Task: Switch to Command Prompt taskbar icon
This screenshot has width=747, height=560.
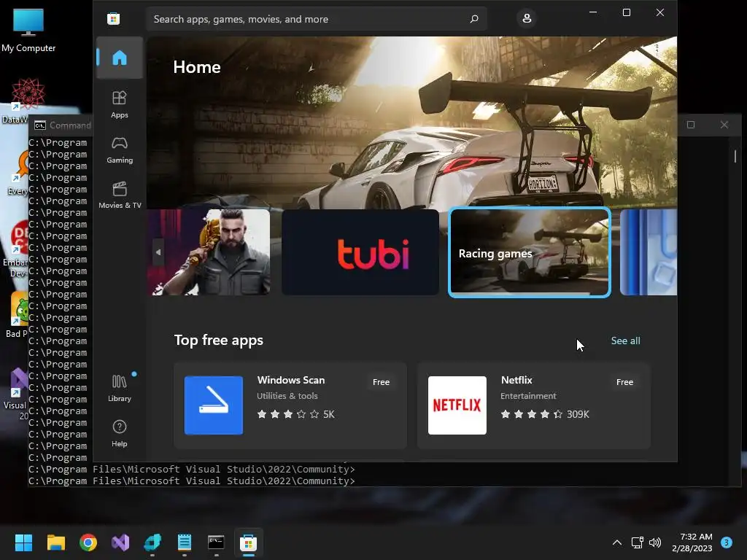Action: [216, 542]
